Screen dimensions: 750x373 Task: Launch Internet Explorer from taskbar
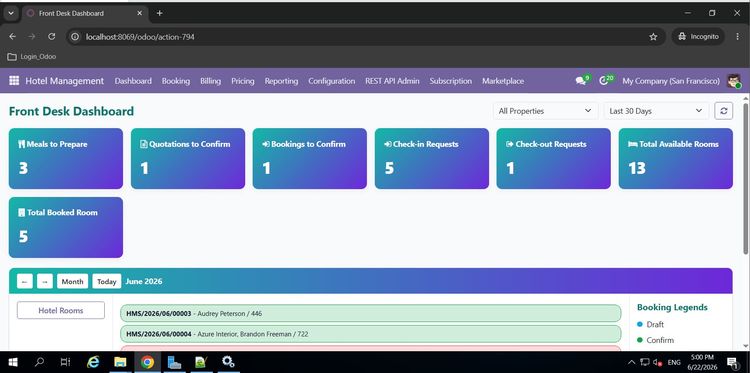(x=93, y=362)
